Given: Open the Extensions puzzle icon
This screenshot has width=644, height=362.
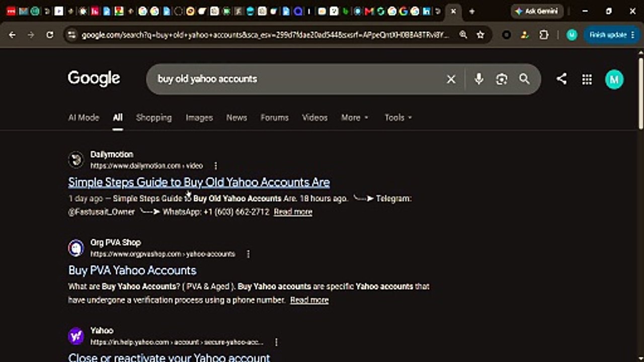Looking at the screenshot, I should (544, 35).
